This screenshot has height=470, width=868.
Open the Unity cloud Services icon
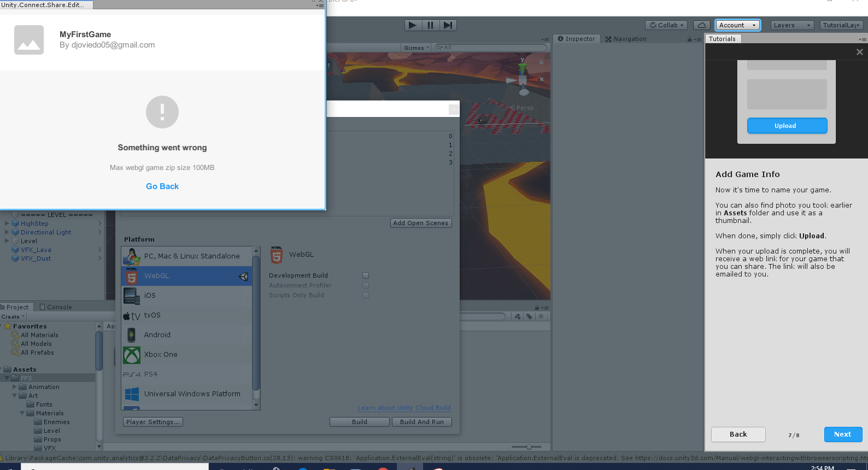(x=702, y=25)
